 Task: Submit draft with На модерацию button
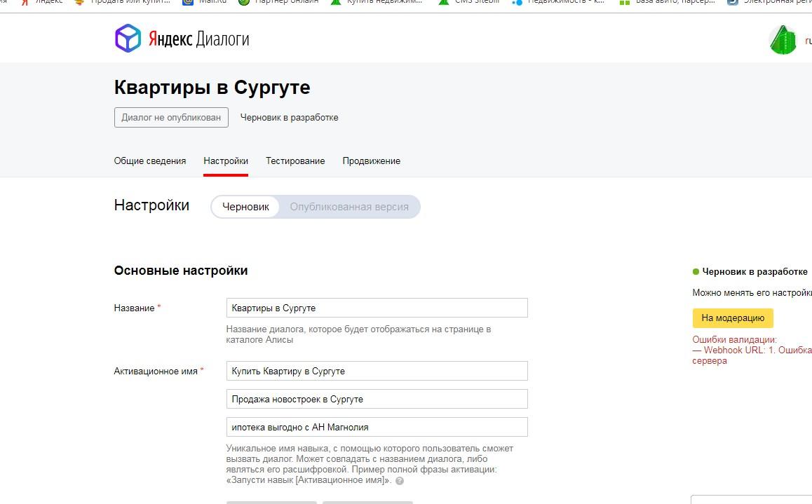pos(733,318)
